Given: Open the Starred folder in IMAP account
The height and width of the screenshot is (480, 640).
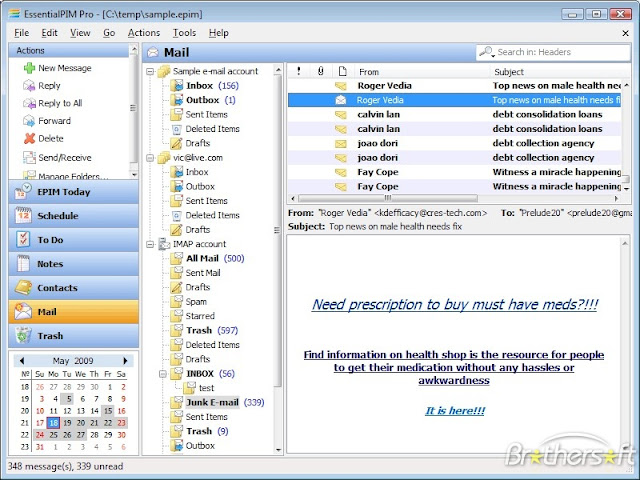Looking at the screenshot, I should pyautogui.click(x=200, y=316).
